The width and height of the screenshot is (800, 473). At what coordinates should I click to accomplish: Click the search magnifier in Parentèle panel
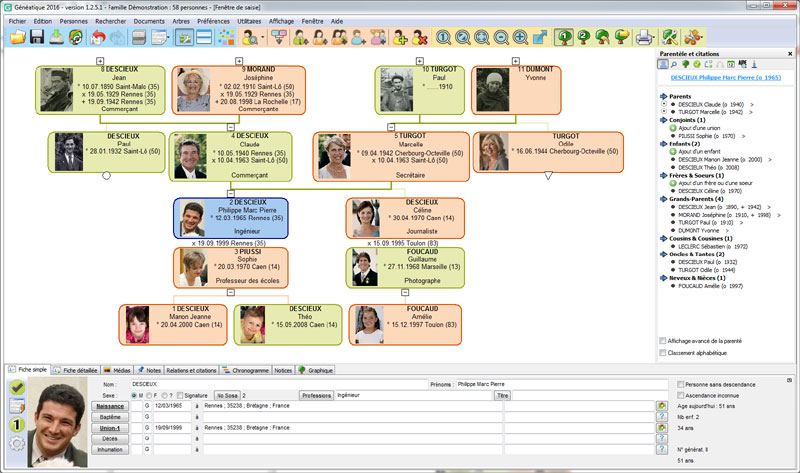point(674,64)
